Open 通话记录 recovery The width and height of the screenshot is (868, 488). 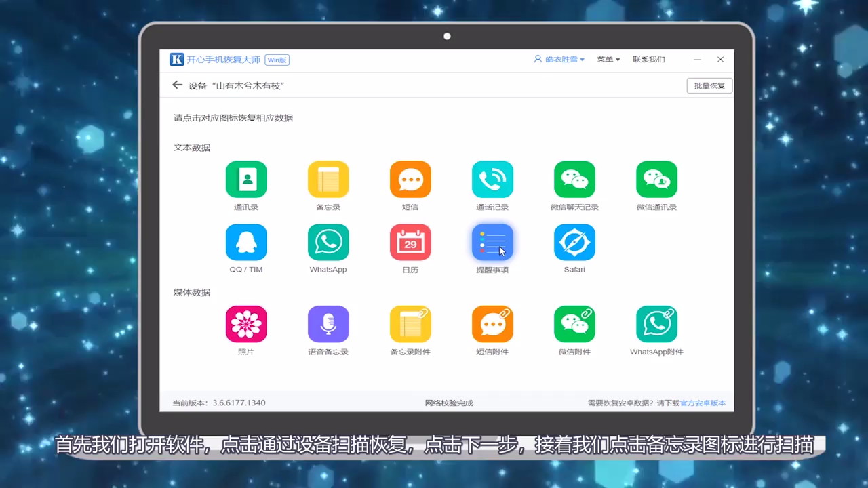click(x=492, y=178)
